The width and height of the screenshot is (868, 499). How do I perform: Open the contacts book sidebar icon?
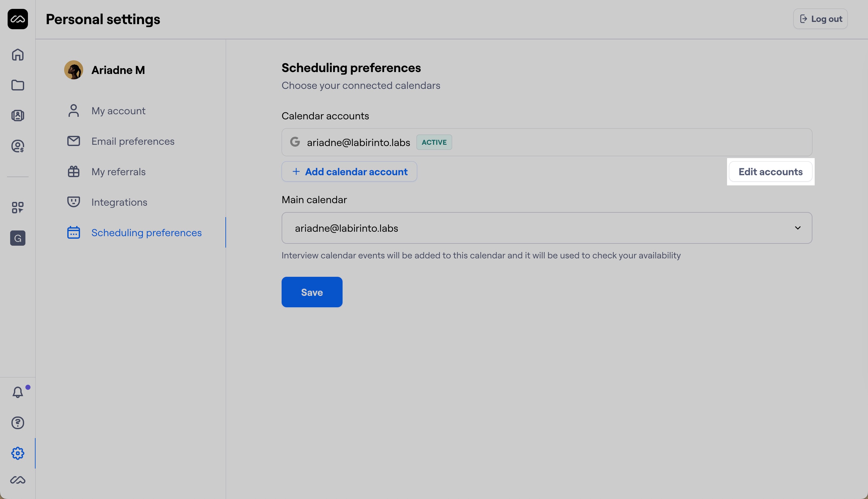tap(18, 116)
